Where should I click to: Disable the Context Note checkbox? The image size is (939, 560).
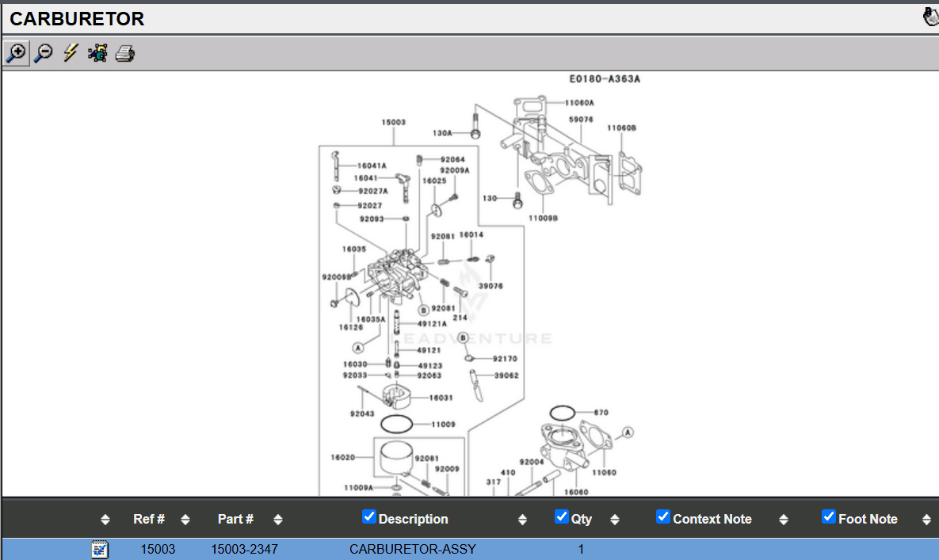coord(663,517)
